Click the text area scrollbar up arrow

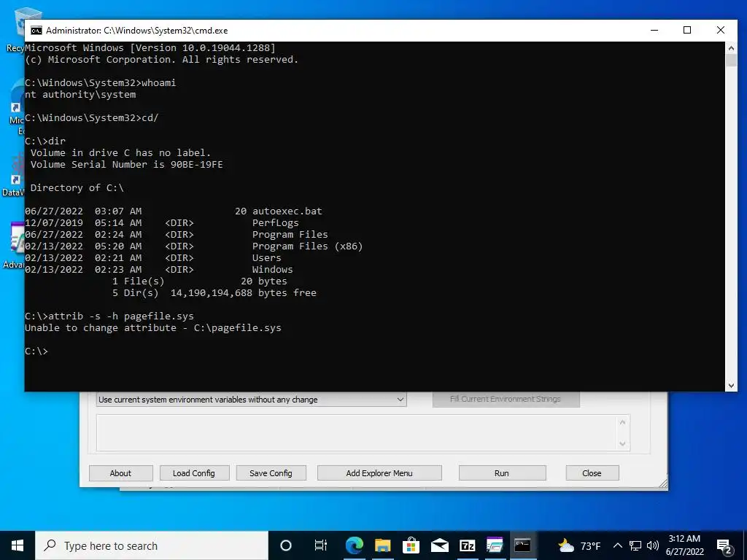(622, 422)
